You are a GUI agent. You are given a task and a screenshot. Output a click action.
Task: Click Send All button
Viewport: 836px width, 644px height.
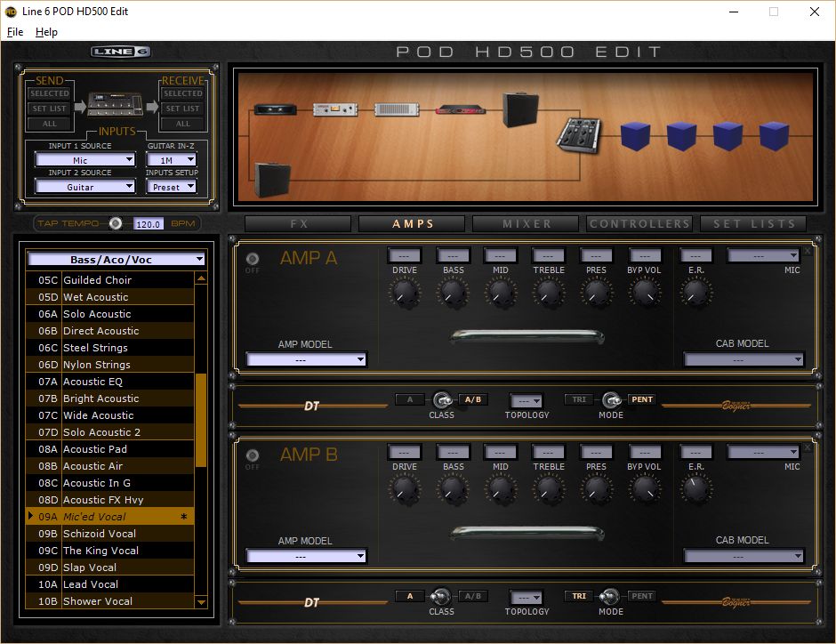tap(50, 124)
